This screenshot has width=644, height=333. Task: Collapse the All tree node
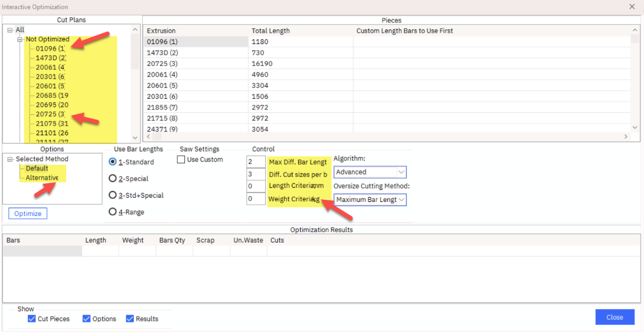(10, 30)
